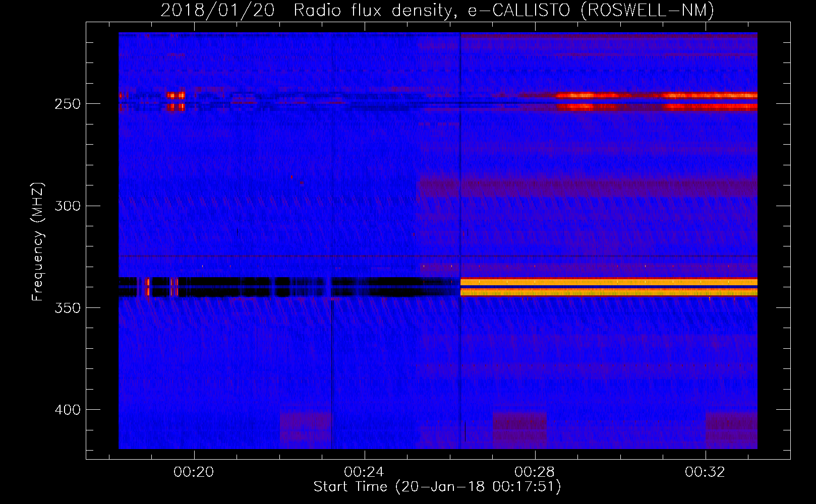Image resolution: width=816 pixels, height=504 pixels.
Task: Click the 00:28 time tick label
Action: click(x=535, y=472)
